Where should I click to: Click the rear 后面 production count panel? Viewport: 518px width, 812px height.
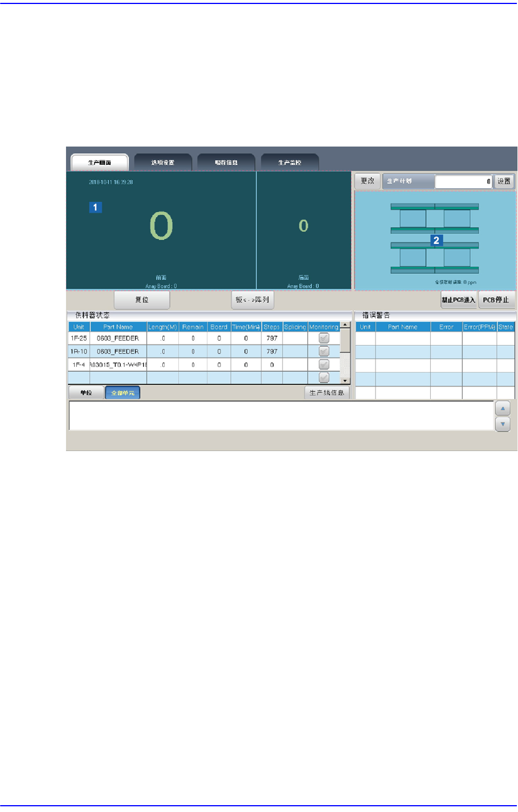[304, 230]
